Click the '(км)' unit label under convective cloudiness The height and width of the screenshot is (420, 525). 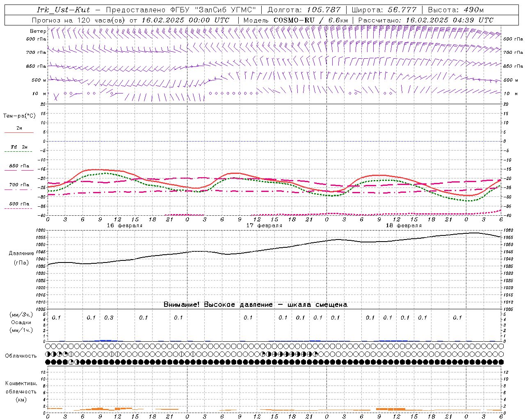[x=21, y=399]
